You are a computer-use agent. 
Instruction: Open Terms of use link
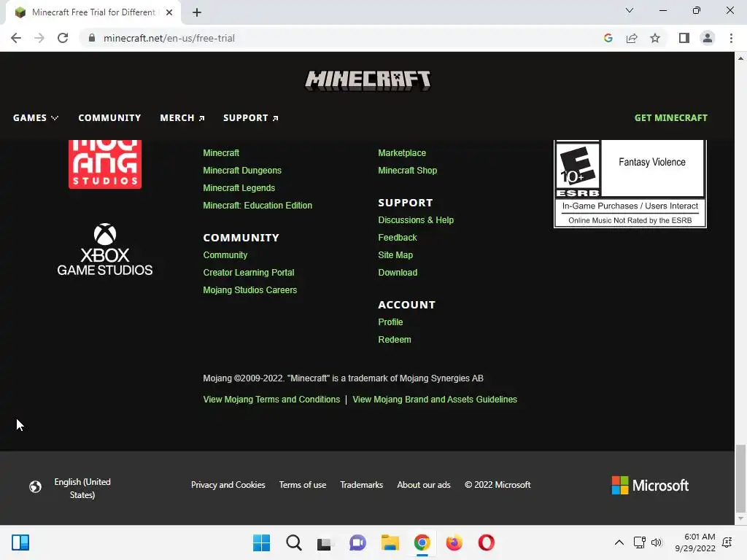coord(303,485)
